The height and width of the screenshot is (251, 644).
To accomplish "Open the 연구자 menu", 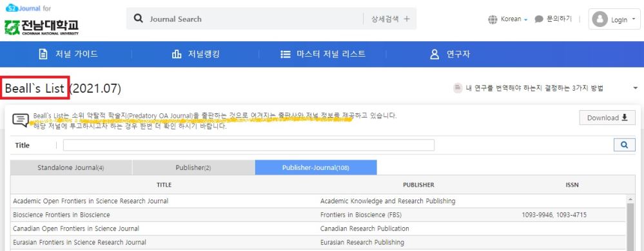I will [458, 54].
